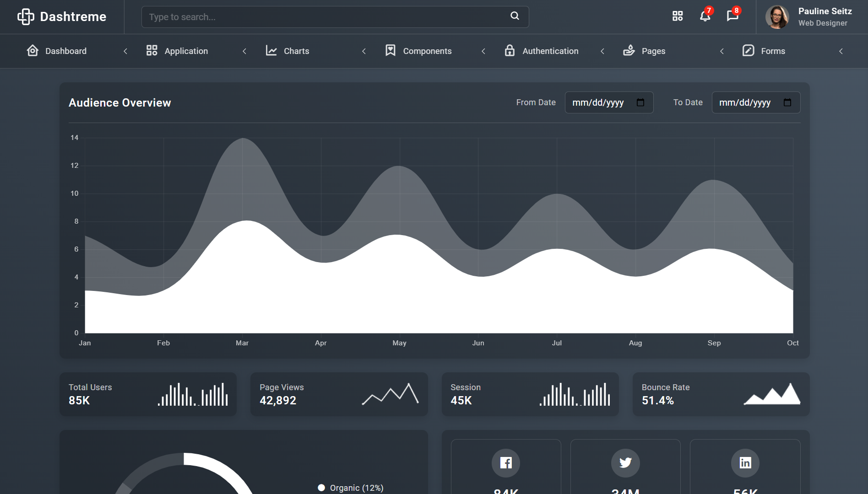This screenshot has width=868, height=494.
Task: Click the LinkedIn icon
Action: click(x=745, y=463)
